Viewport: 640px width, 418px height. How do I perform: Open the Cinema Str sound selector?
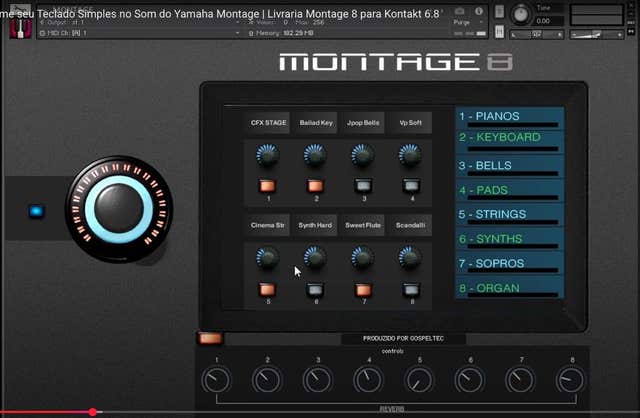click(x=268, y=225)
